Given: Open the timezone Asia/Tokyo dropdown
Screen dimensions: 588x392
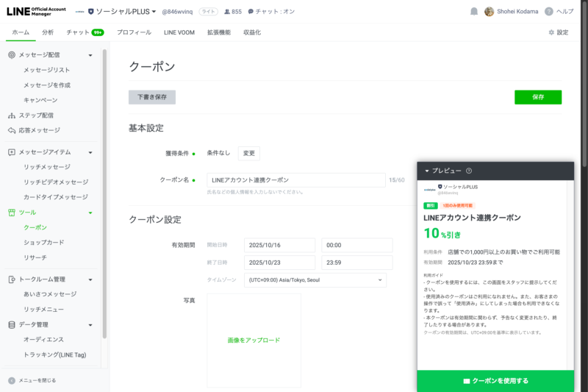Looking at the screenshot, I should pyautogui.click(x=315, y=280).
